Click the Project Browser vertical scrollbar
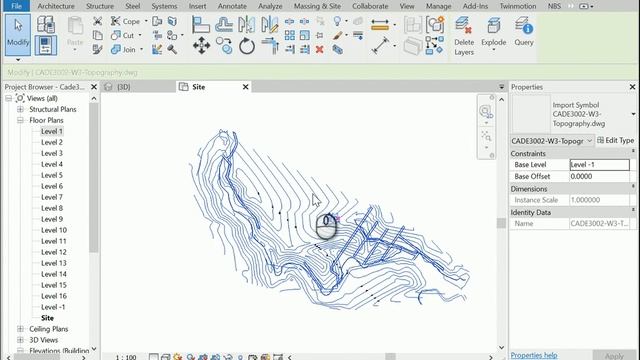Viewport: 640px width, 360px height. 93,178
